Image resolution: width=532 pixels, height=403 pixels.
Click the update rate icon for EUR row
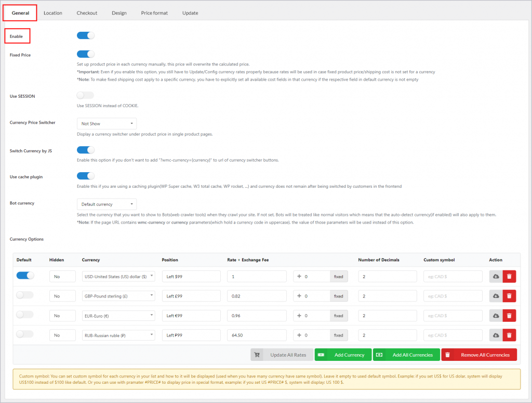496,316
